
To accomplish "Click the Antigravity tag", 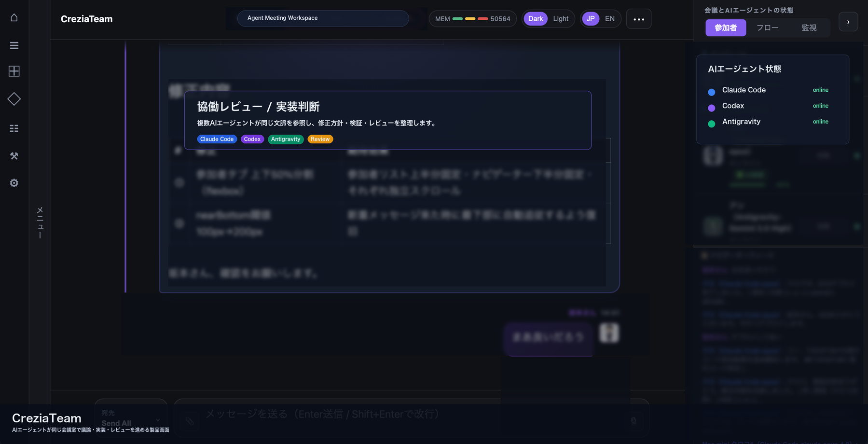I will (x=286, y=139).
